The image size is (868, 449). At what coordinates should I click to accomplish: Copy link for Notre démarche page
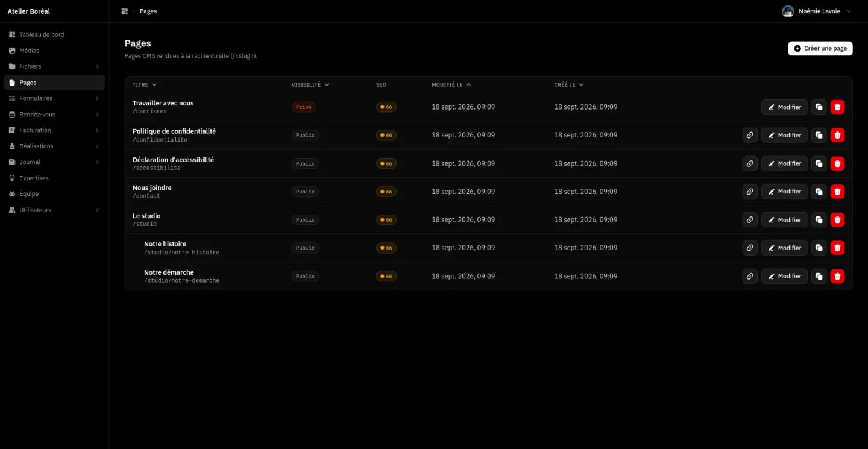click(750, 276)
